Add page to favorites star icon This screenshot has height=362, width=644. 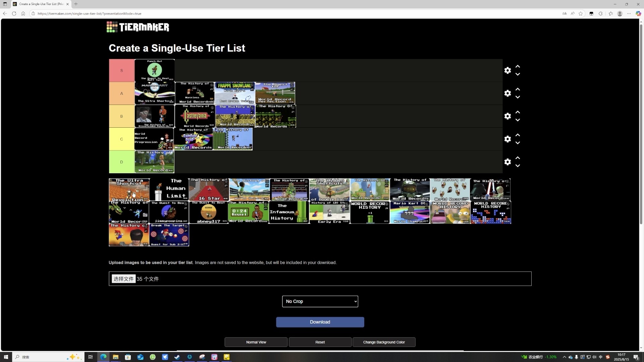coord(581,14)
